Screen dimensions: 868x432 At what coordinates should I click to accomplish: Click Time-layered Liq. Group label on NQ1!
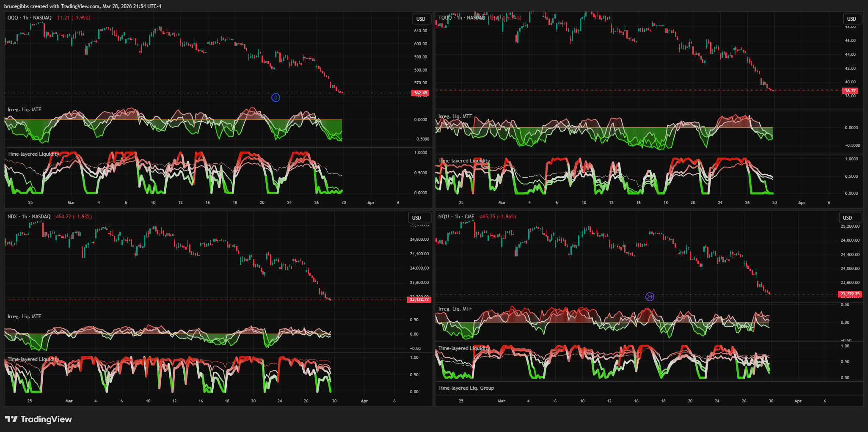[466, 388]
